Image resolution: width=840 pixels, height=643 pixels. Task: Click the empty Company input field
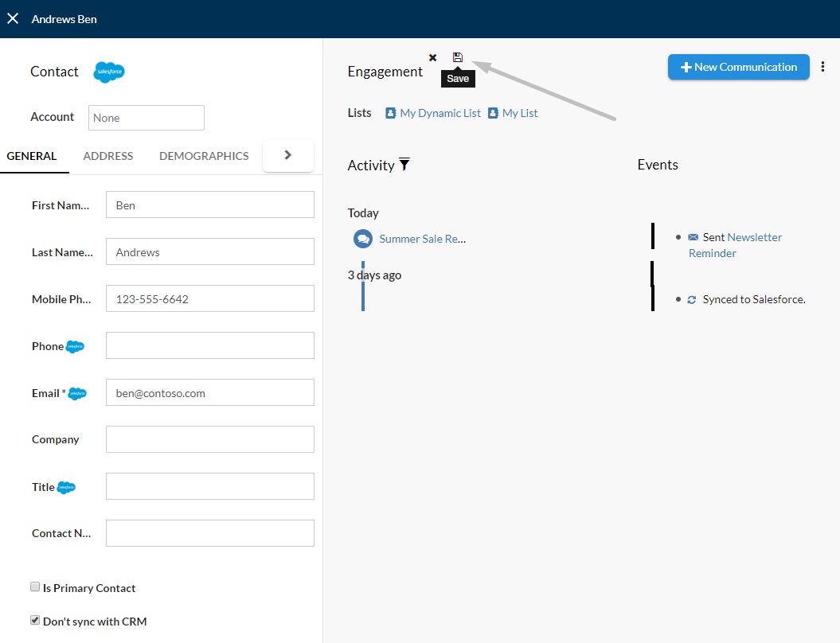click(210, 439)
